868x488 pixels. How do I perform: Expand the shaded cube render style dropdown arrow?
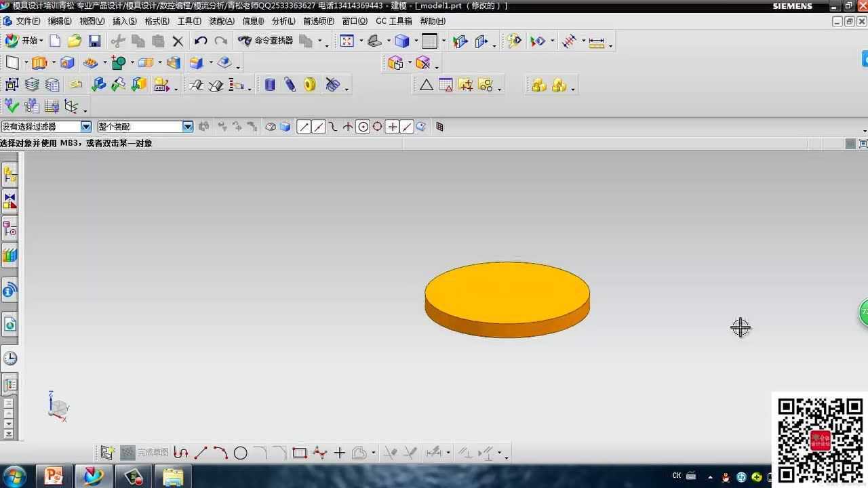tap(416, 41)
